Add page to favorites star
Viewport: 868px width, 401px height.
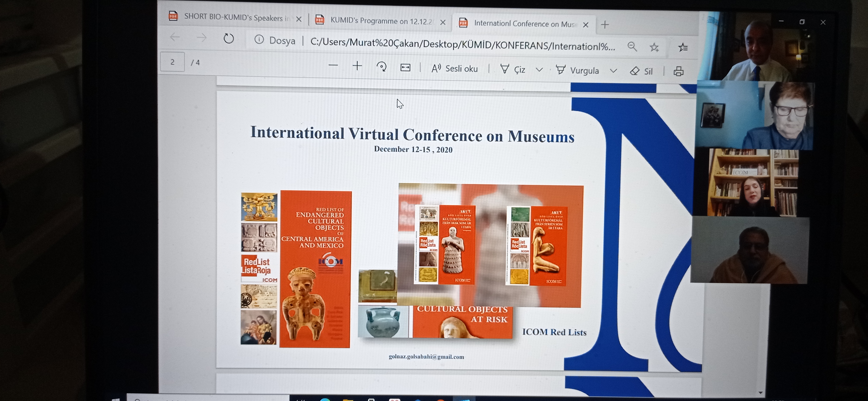pos(654,47)
